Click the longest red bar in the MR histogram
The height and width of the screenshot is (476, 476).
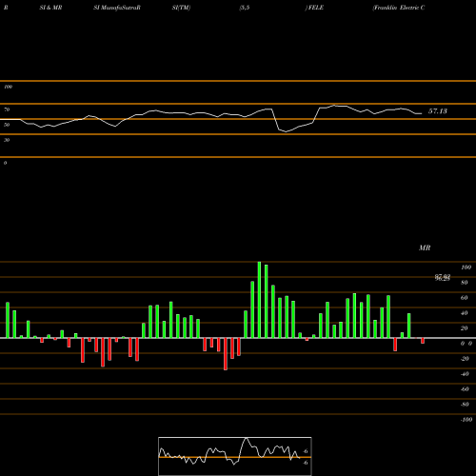click(226, 354)
